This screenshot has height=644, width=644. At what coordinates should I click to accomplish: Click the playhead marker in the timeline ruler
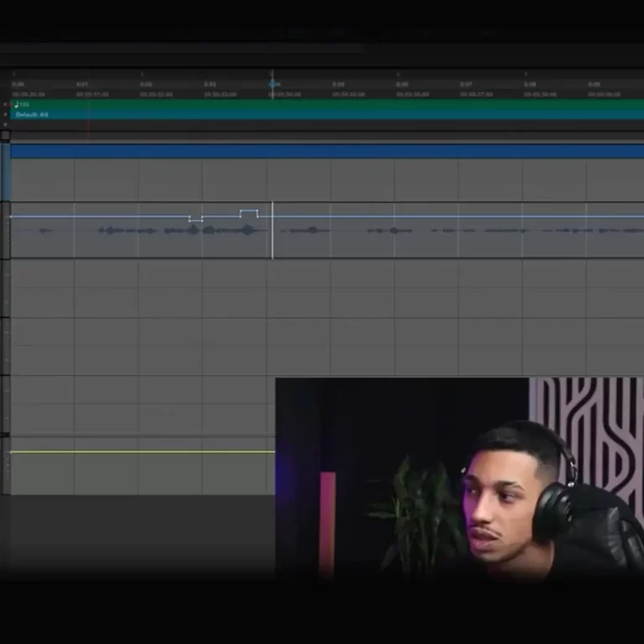273,84
